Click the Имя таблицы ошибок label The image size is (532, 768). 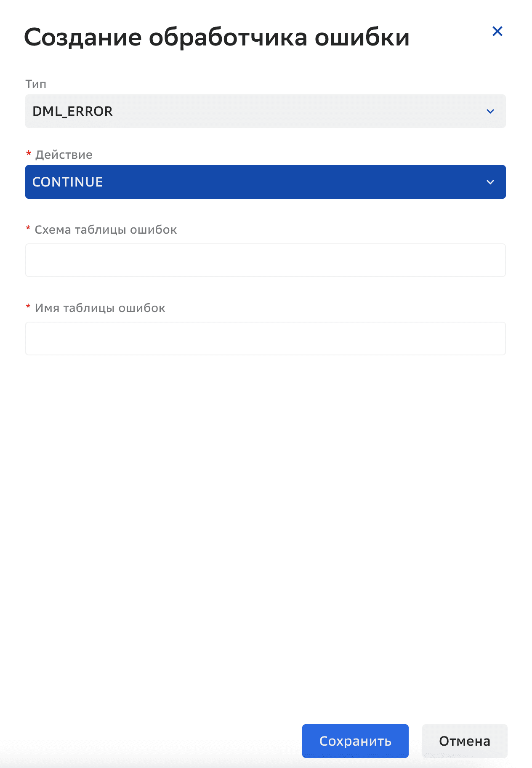100,308
